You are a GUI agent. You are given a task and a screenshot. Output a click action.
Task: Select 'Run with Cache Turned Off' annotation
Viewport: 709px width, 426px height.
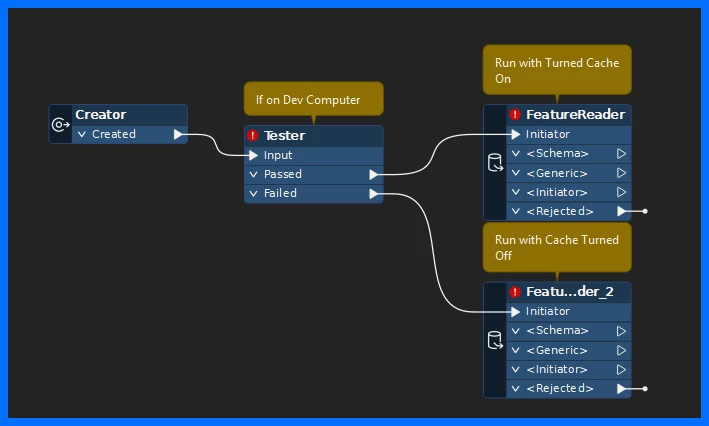click(557, 247)
